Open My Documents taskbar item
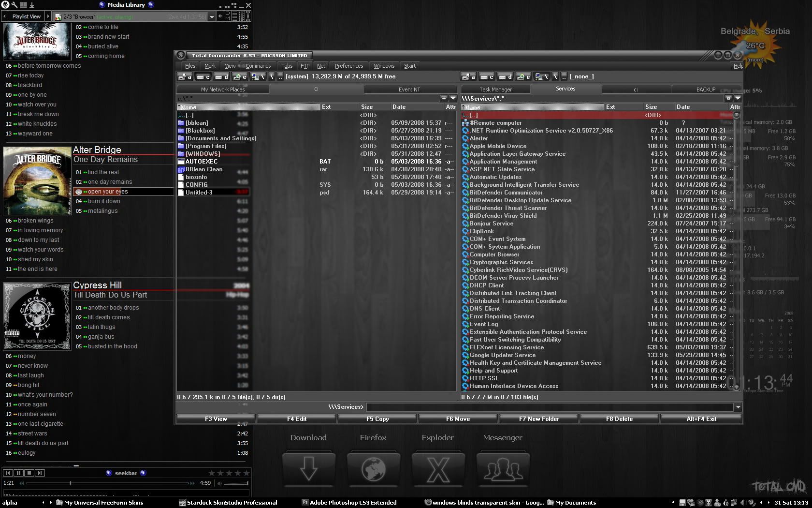Viewport: 812px width, 508px height. pyautogui.click(x=572, y=503)
